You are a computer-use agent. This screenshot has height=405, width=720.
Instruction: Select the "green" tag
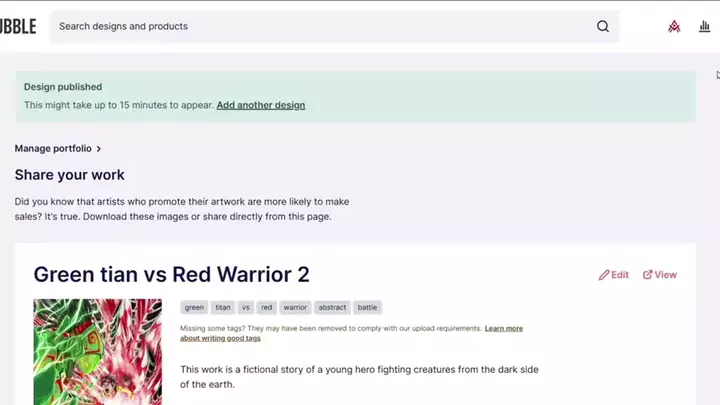point(194,308)
